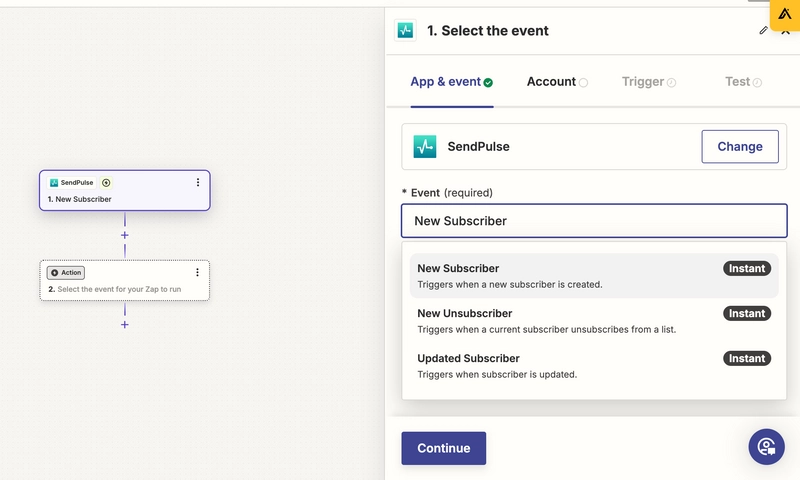Viewport: 800px width, 480px height.
Task: Add a step below the Action card
Action: 124,324
